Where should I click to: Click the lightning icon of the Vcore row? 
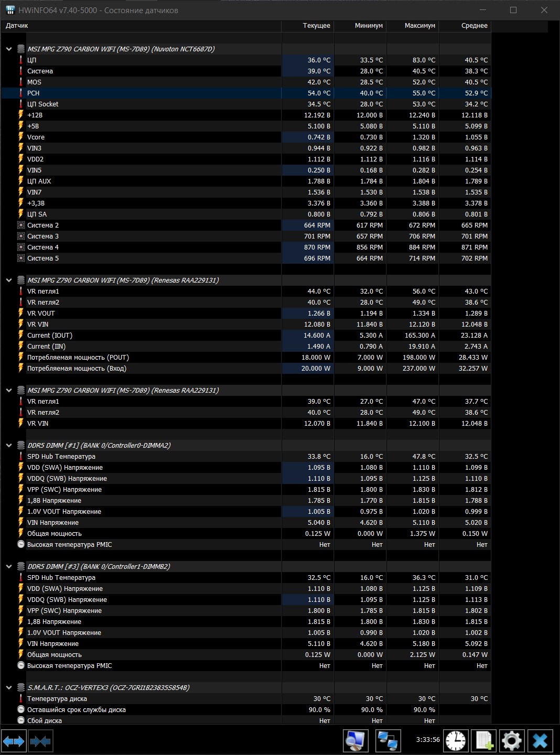click(x=21, y=137)
